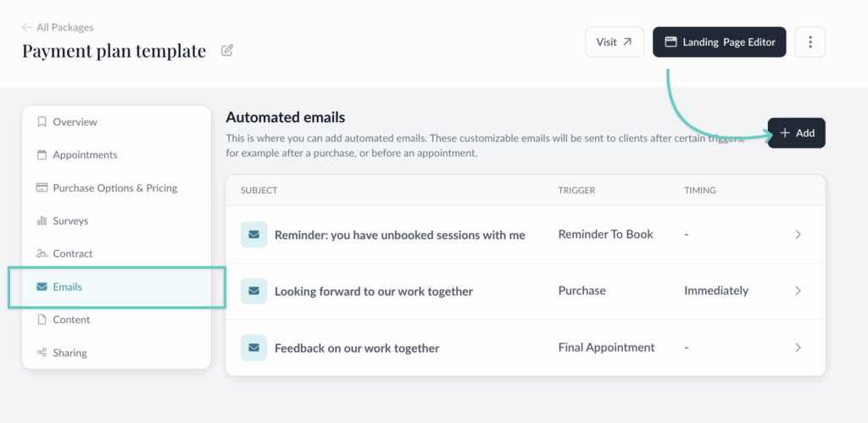Click the back arrow next to All Packages
This screenshot has height=423, width=868.
pyautogui.click(x=27, y=27)
